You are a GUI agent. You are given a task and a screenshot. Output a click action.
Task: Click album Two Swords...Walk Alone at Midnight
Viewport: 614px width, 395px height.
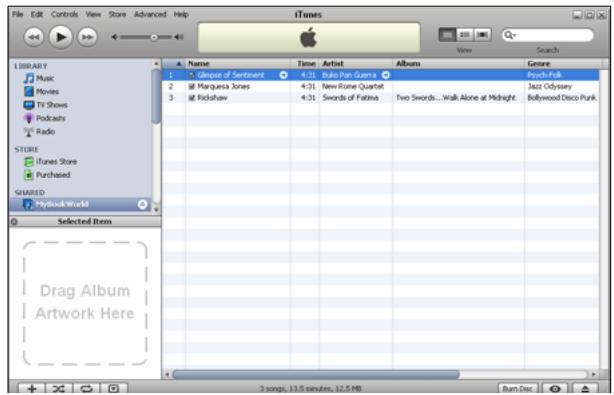click(456, 98)
